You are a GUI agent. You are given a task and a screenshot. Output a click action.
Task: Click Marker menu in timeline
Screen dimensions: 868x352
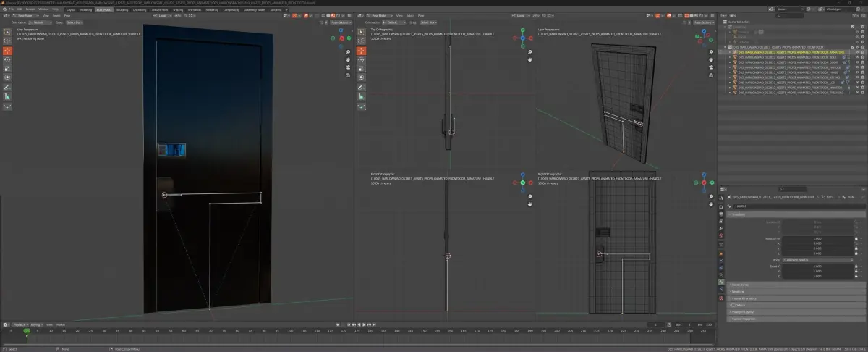pyautogui.click(x=61, y=324)
